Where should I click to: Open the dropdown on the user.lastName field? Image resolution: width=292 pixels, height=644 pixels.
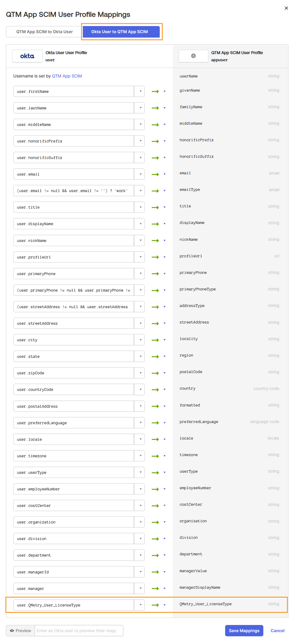[x=139, y=108]
